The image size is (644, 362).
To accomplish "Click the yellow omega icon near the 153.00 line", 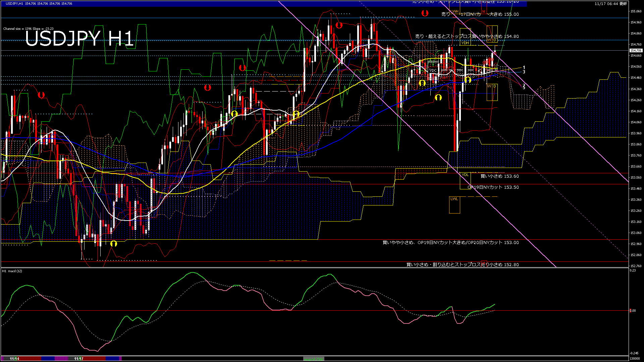I will [x=113, y=244].
